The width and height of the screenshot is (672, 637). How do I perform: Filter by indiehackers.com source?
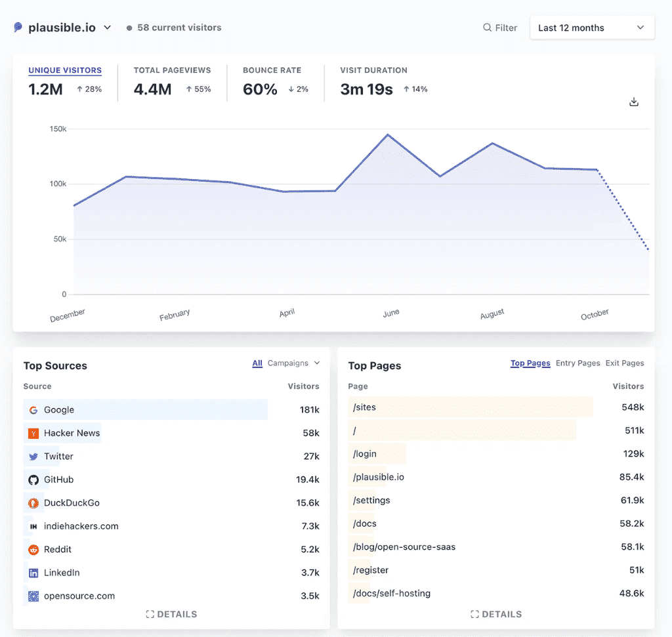(x=81, y=527)
